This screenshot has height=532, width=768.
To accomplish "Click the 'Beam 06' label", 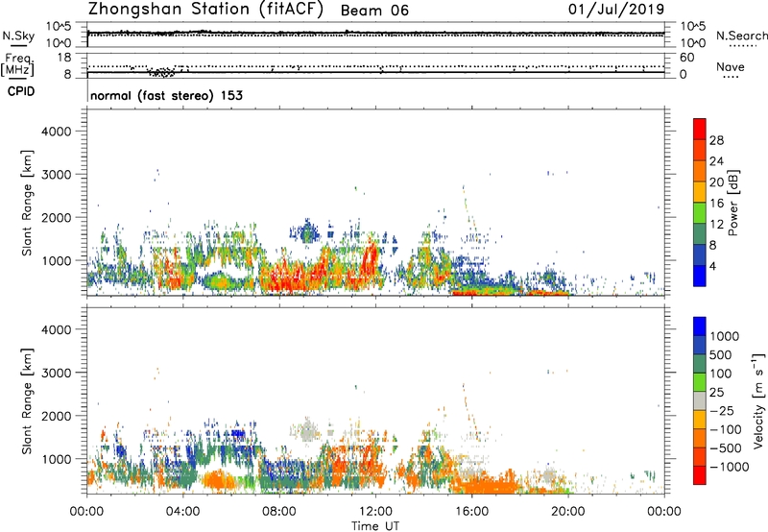I will [x=374, y=11].
